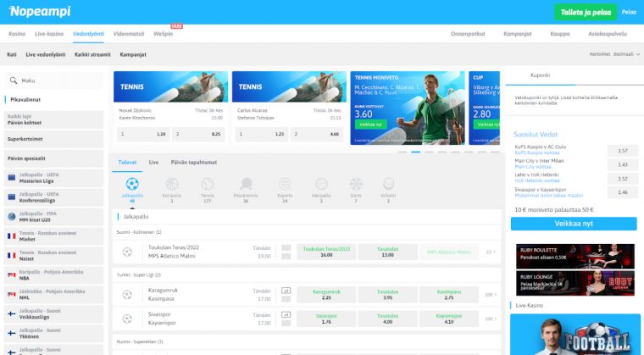
Task: Open the Veikkausliiga league link
Action: tap(53, 314)
